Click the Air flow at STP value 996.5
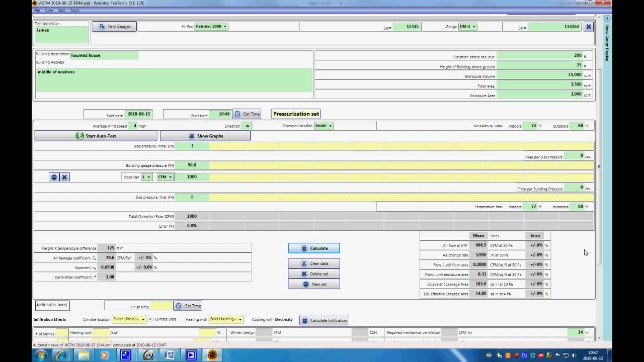 point(479,245)
